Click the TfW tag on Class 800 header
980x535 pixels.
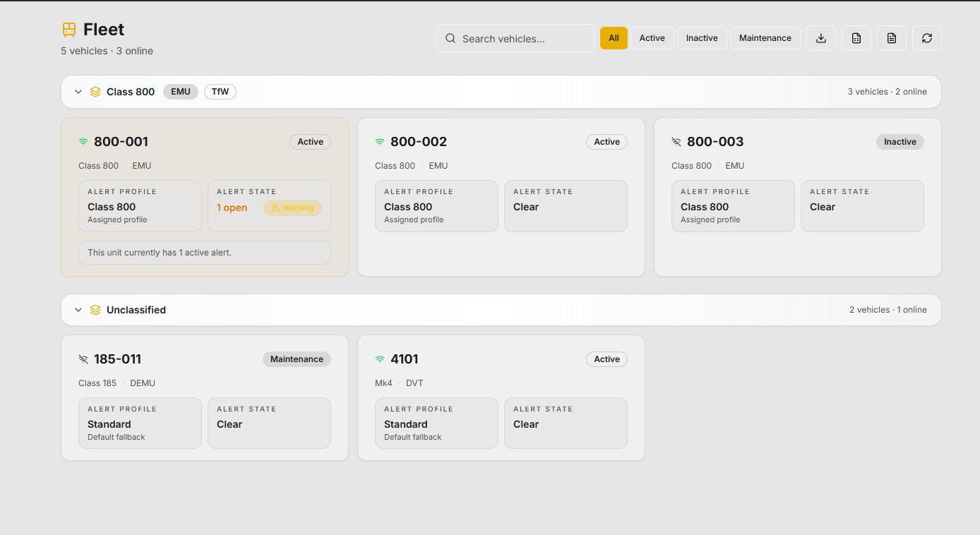[220, 92]
